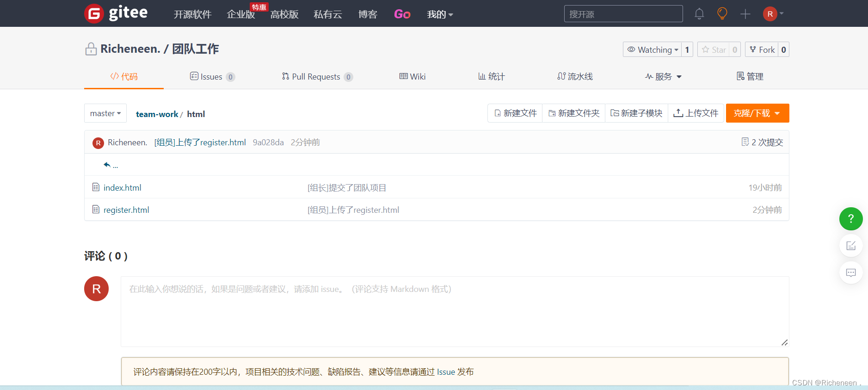Click the Fork count 0
Screen dimensions: 868x390
click(783, 50)
